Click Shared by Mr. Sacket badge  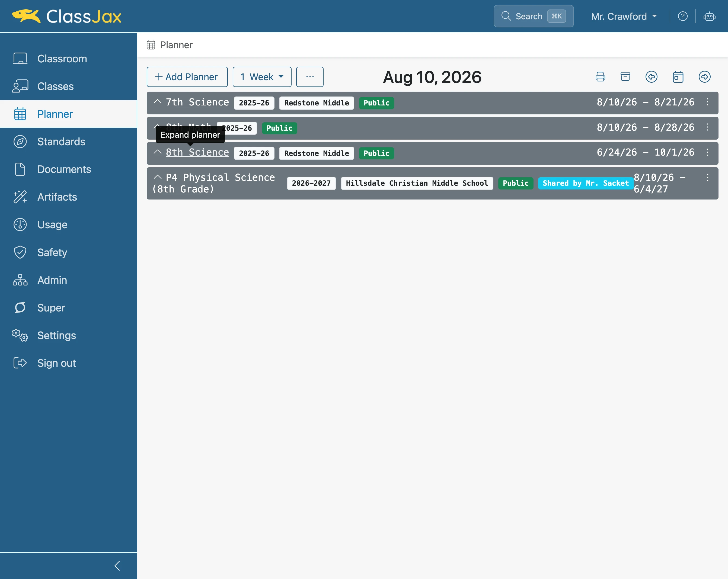tap(586, 183)
